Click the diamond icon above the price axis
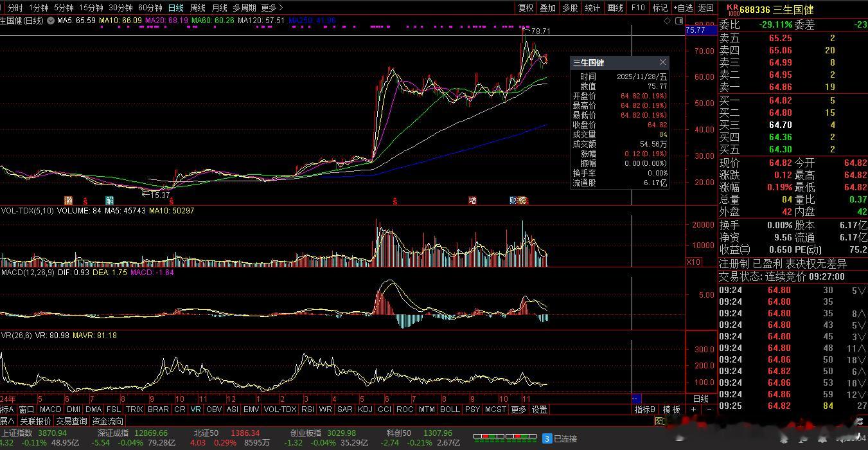Viewport: 868px width, 450px height. coord(666,21)
